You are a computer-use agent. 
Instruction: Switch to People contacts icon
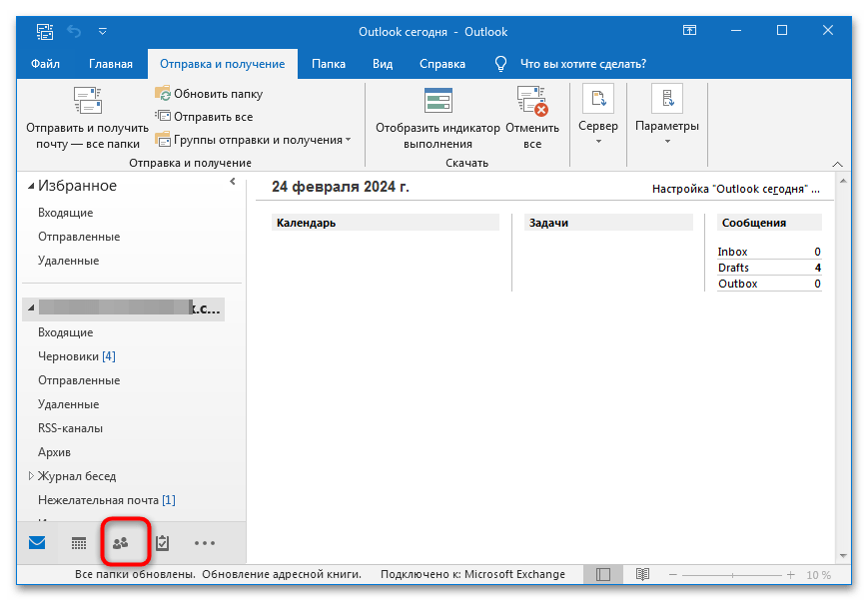[120, 543]
